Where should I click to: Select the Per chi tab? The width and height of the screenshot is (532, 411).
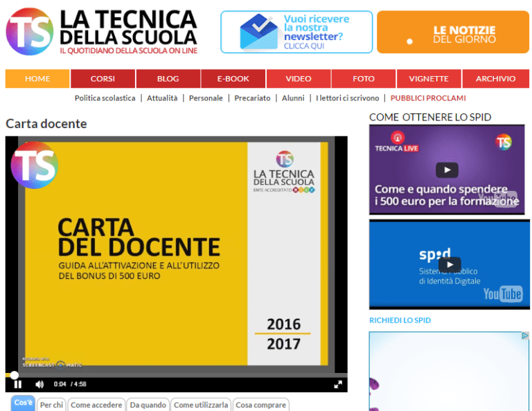[51, 405]
